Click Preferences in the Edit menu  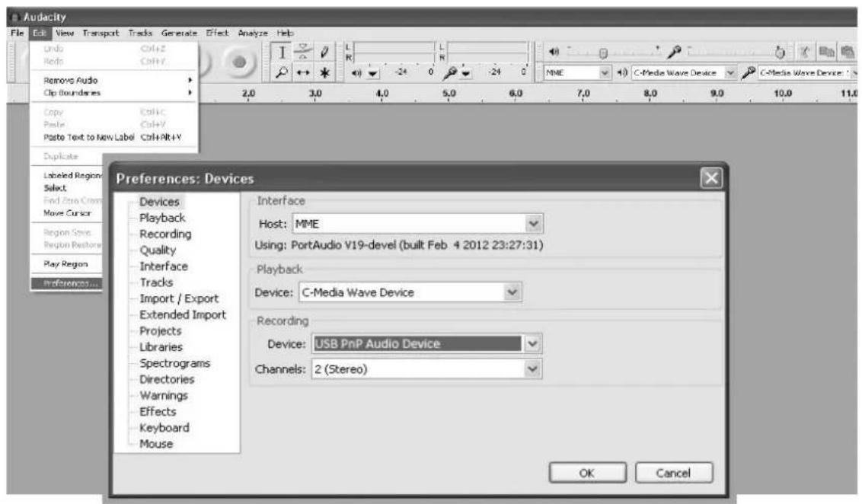point(67,284)
